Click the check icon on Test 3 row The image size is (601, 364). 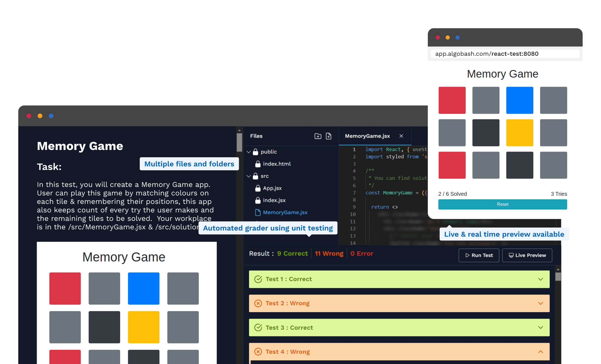[x=258, y=328]
